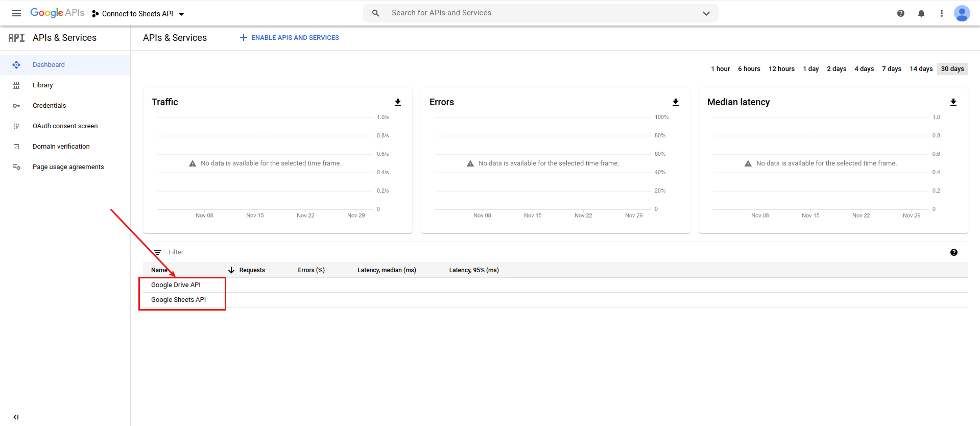
Task: Open the three-dot more options menu
Action: [942, 13]
